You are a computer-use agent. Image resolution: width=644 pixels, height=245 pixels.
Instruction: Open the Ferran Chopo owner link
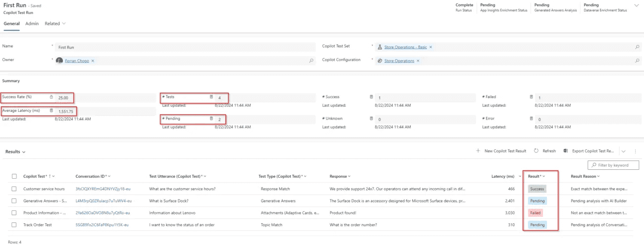point(77,61)
